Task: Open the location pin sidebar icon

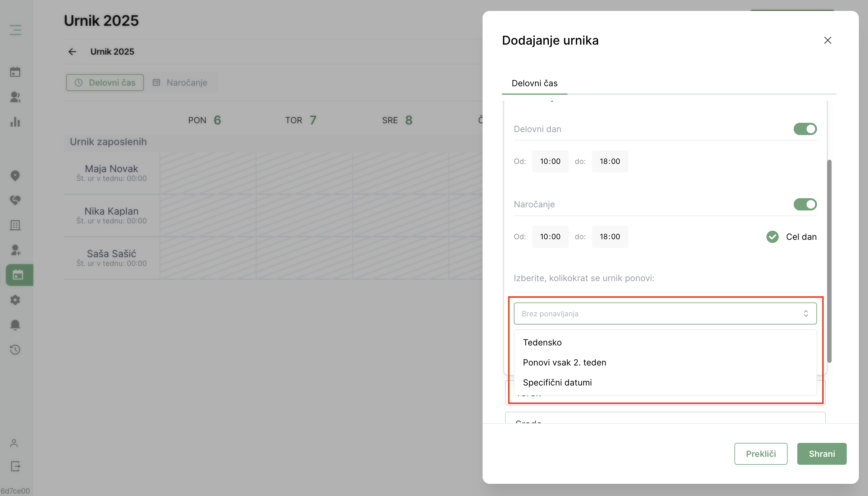Action: coord(15,176)
